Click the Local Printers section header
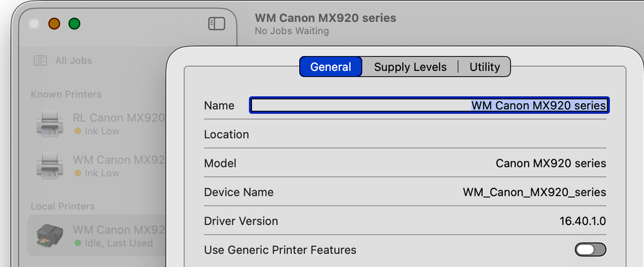This screenshot has height=267, width=644. click(63, 206)
